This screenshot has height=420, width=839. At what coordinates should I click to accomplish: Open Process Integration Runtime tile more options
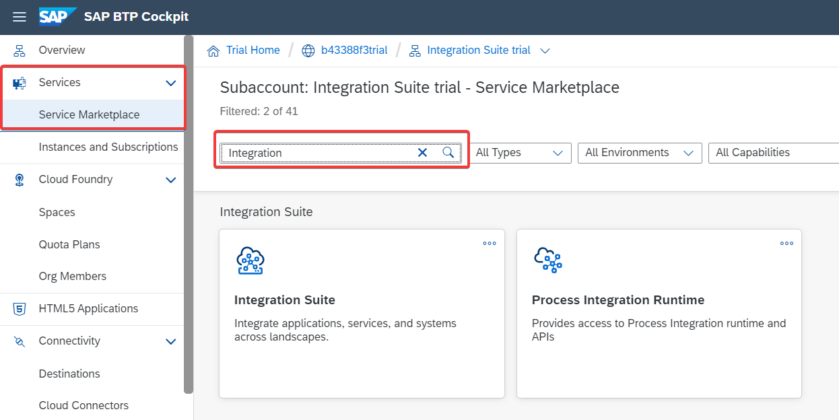[x=787, y=243]
